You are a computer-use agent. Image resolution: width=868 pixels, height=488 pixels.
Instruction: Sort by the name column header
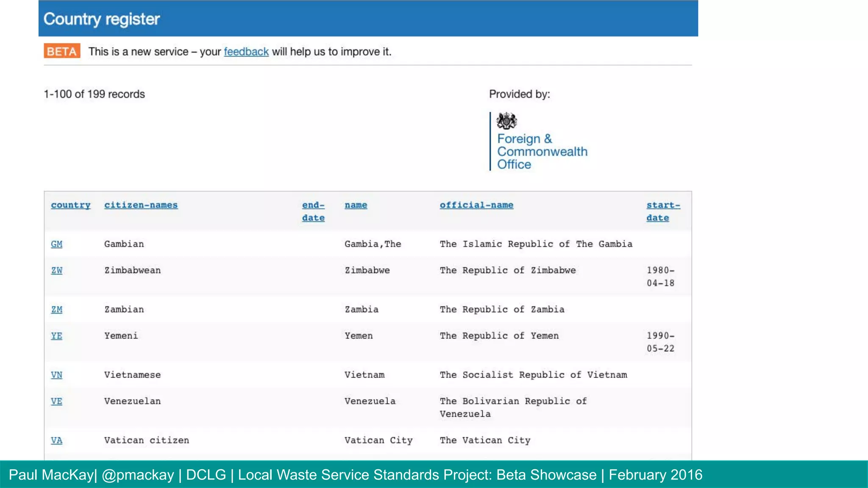click(356, 205)
